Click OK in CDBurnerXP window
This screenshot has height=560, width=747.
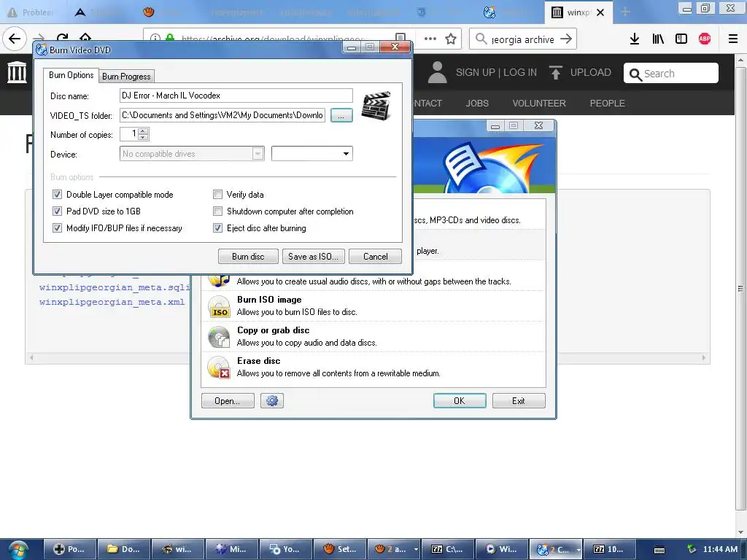click(x=460, y=401)
